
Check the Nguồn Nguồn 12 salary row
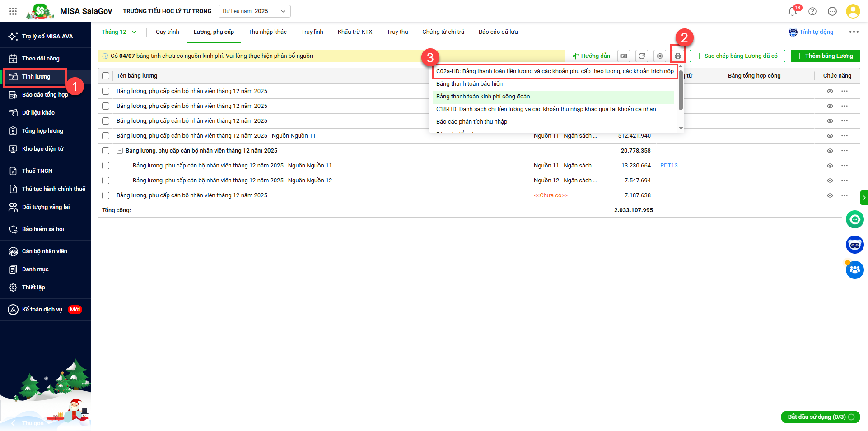click(x=106, y=181)
